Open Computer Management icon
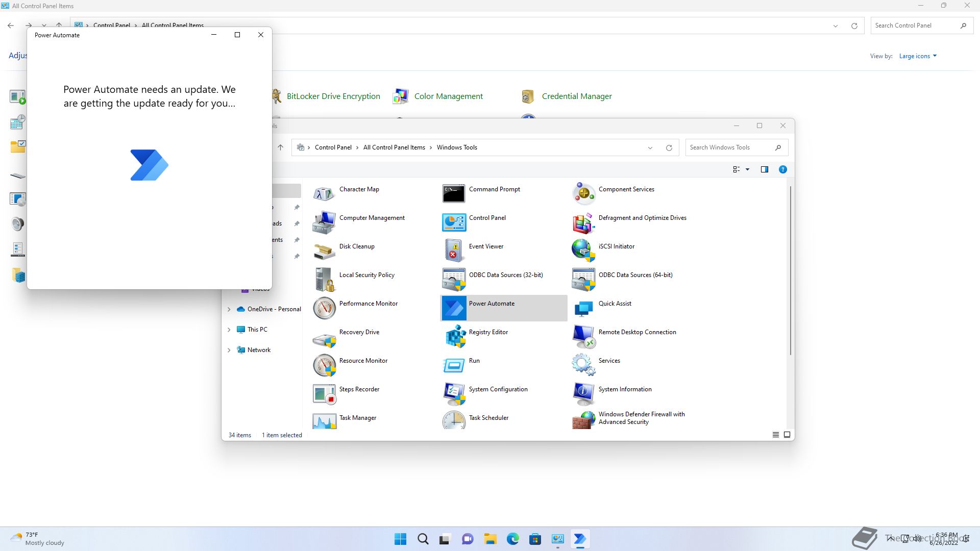 pos(324,222)
